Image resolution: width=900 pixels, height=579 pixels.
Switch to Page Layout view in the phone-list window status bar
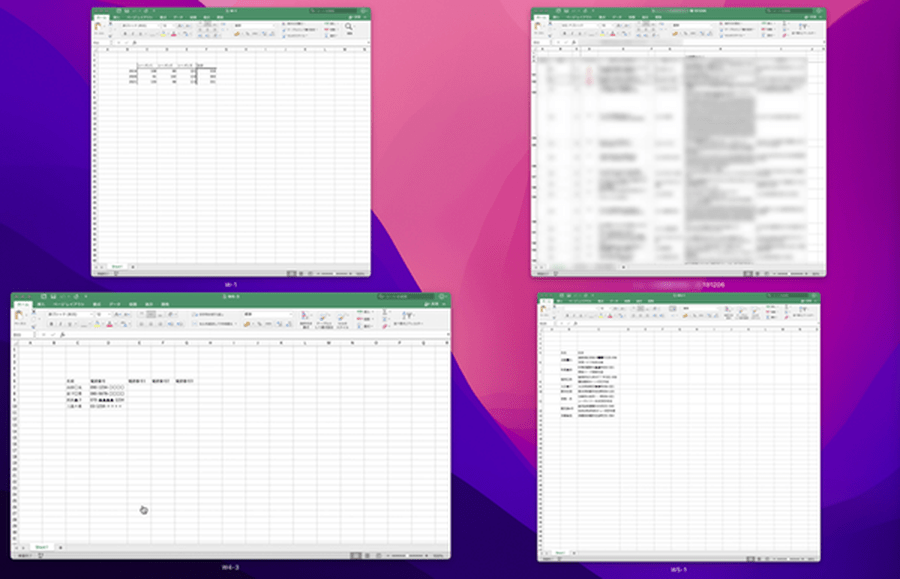[x=367, y=555]
